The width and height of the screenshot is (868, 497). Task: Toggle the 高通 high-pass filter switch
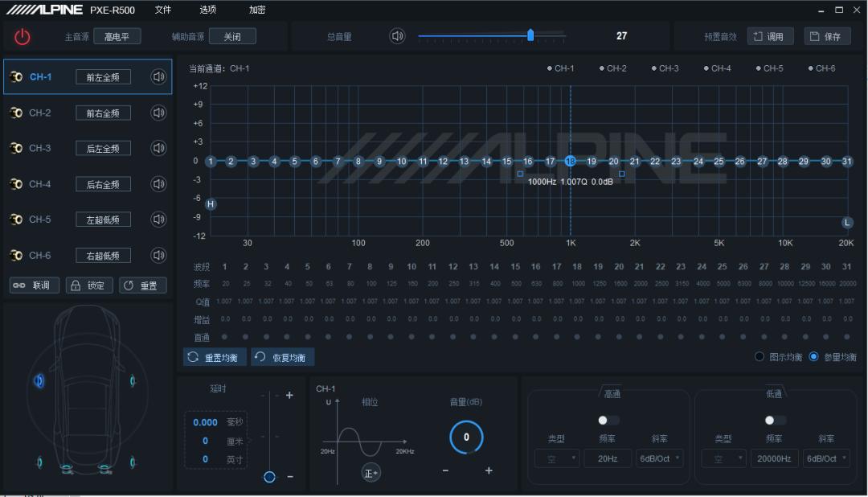point(608,420)
